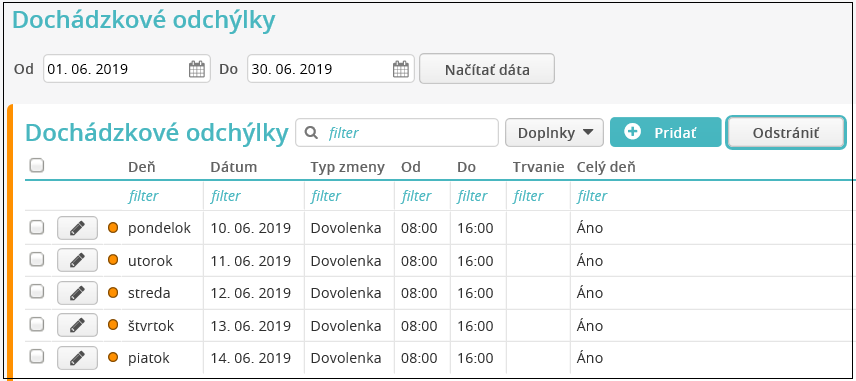Click the Načítať dáta button
The height and width of the screenshot is (381, 856).
[487, 69]
